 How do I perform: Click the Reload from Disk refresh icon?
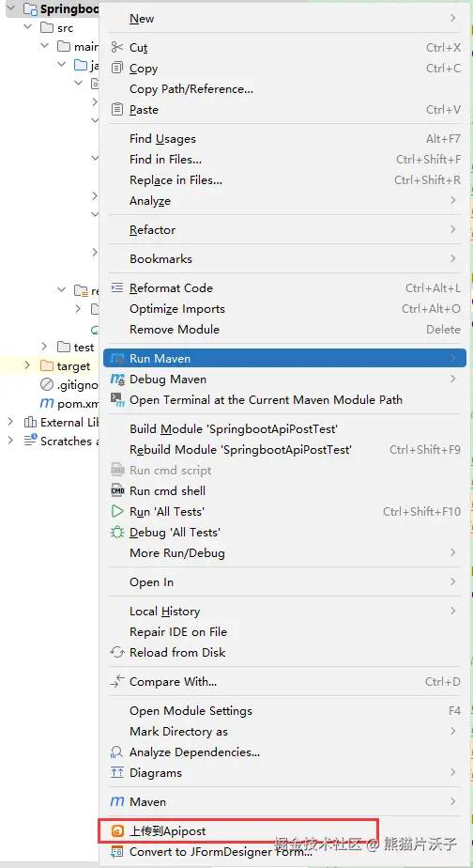[116, 652]
